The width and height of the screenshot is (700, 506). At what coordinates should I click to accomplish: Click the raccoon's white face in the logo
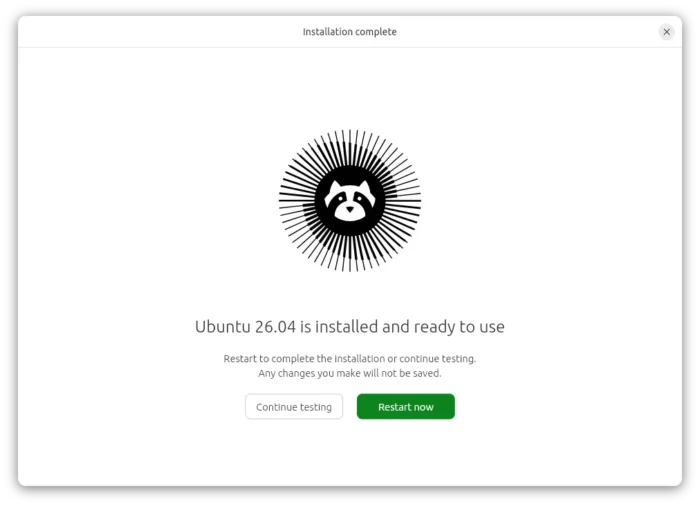pos(350,202)
